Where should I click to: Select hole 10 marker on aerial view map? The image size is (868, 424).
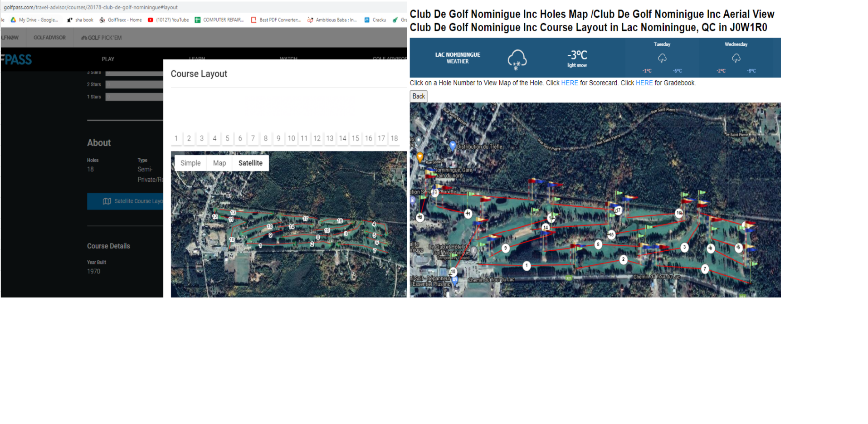click(453, 272)
